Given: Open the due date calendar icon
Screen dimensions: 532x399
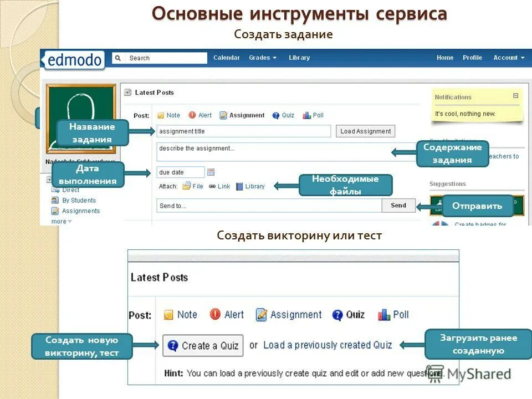Looking at the screenshot, I should click(x=211, y=172).
